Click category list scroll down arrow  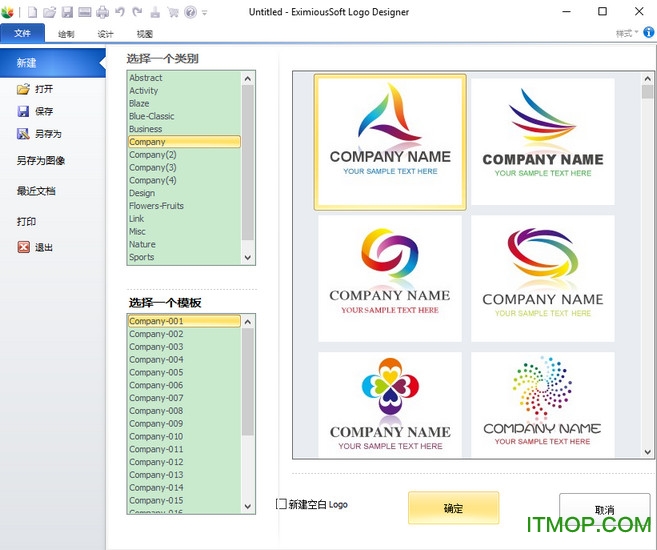point(248,257)
